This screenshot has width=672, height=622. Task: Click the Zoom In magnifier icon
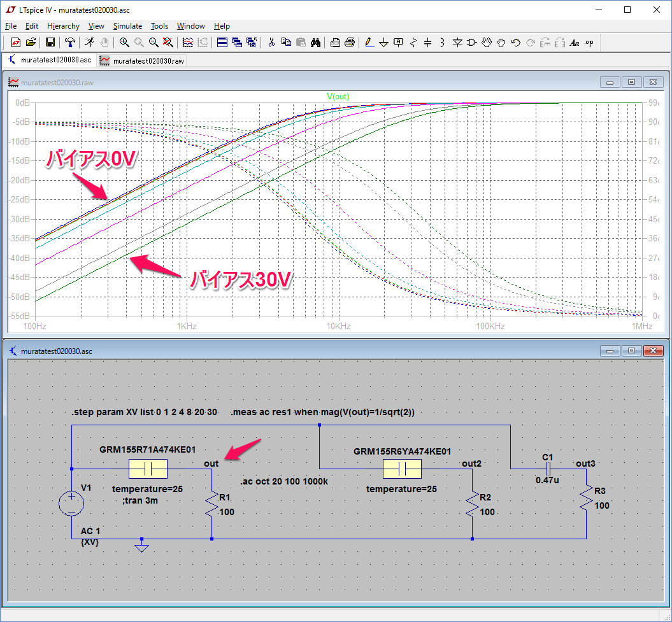(124, 43)
